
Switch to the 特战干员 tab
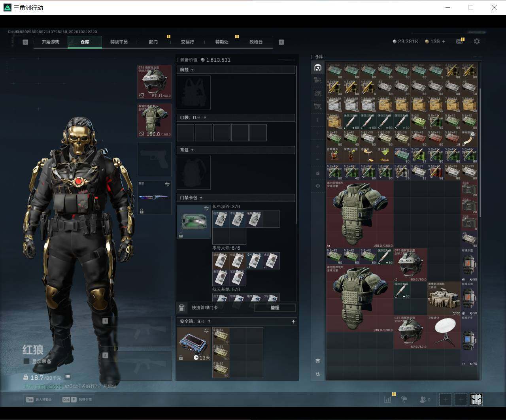pos(119,42)
